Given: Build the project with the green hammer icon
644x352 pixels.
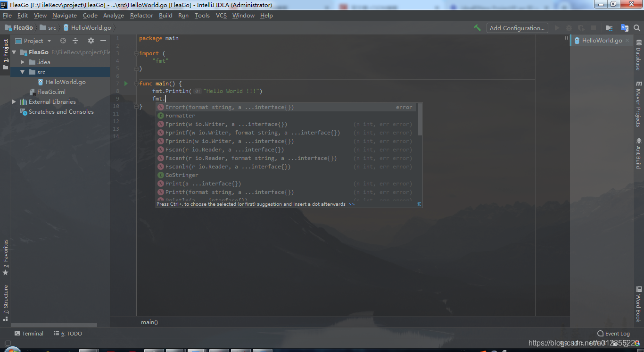Looking at the screenshot, I should point(478,28).
